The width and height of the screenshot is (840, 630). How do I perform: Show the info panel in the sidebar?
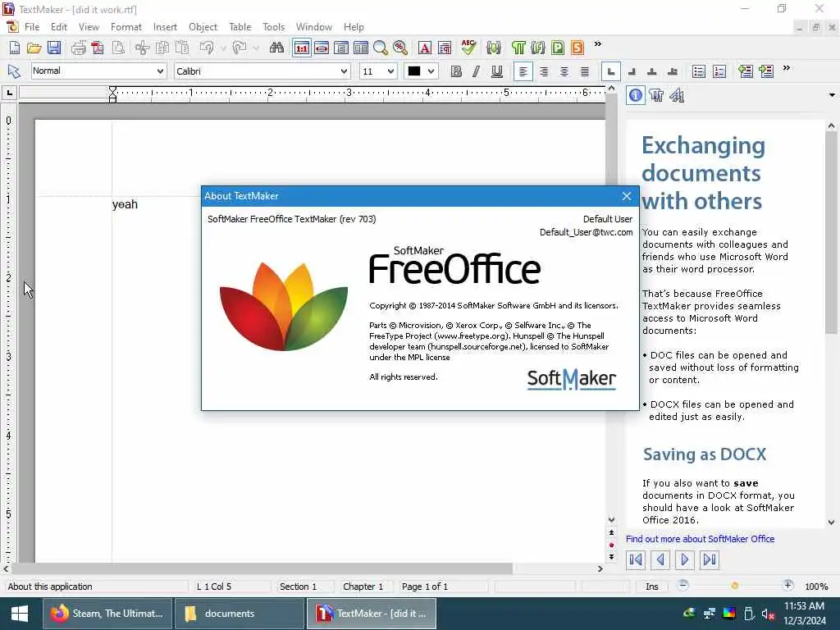click(636, 95)
